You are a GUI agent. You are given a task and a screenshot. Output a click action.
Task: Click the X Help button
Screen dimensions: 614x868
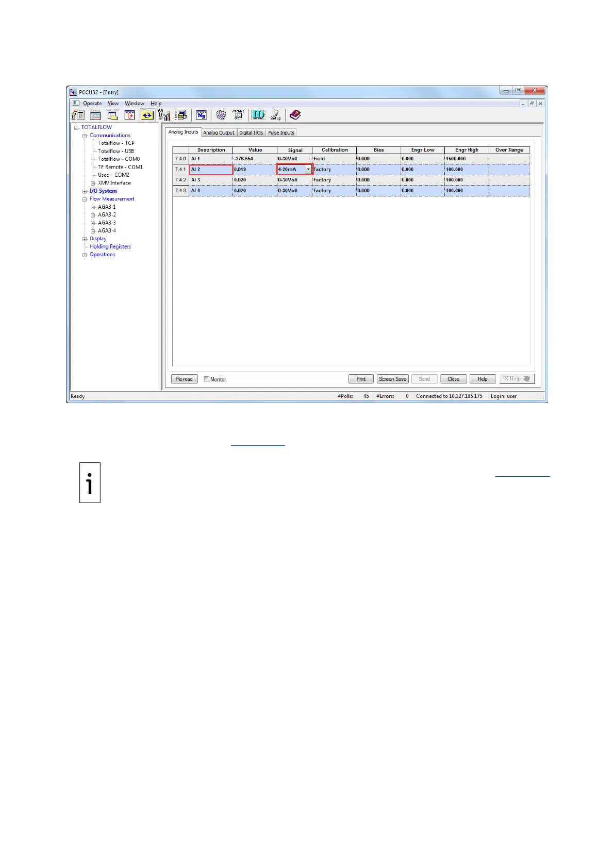(x=517, y=379)
